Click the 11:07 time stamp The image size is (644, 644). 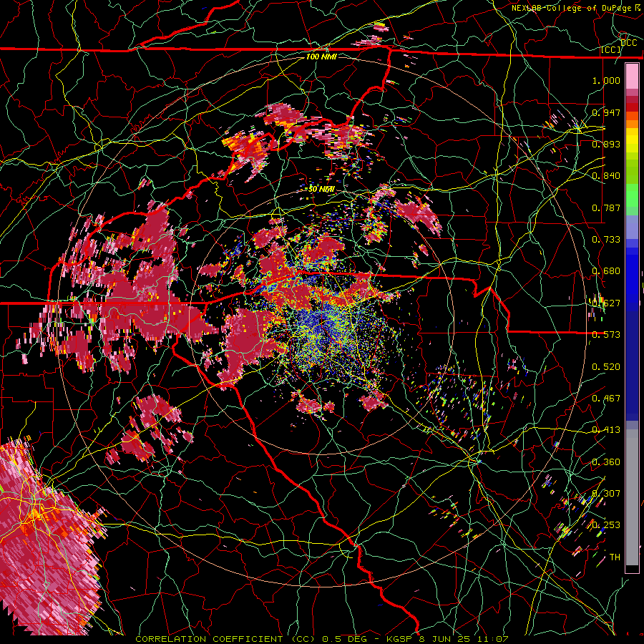click(493, 639)
